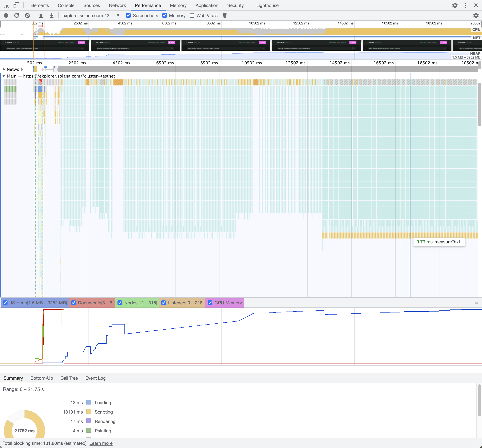Switch to the Network tab

[x=117, y=5]
